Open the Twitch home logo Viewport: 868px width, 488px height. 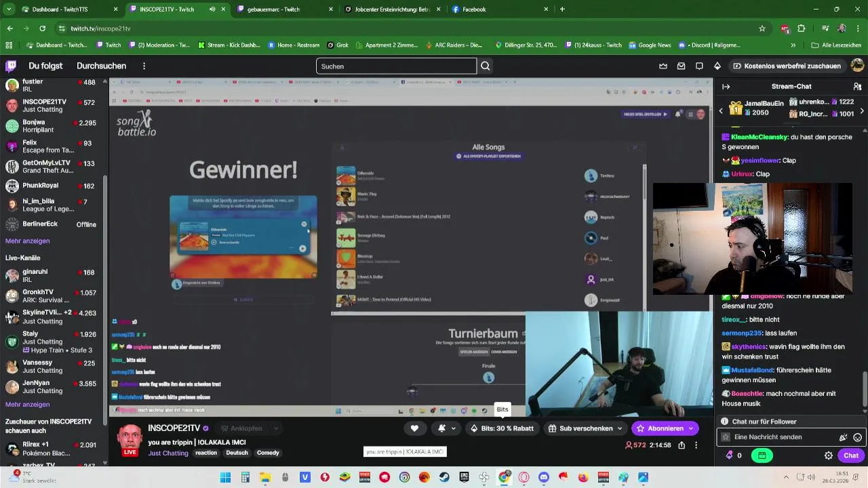[x=11, y=66]
